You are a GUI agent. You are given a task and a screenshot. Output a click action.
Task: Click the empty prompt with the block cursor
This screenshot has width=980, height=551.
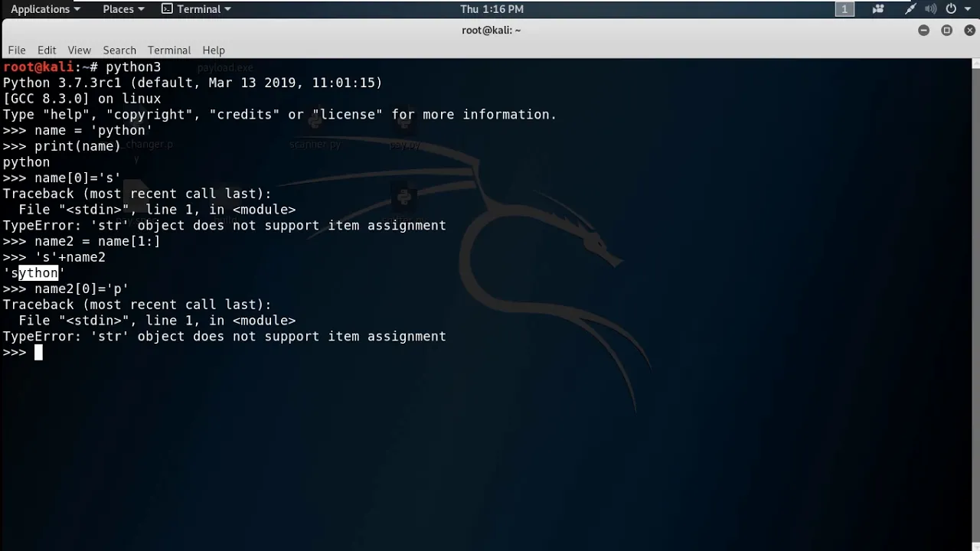pos(22,352)
